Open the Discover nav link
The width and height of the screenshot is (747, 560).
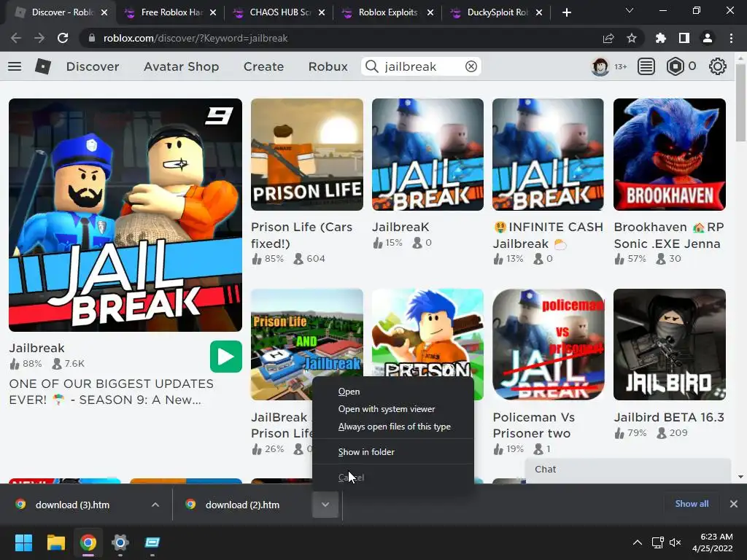(x=93, y=66)
